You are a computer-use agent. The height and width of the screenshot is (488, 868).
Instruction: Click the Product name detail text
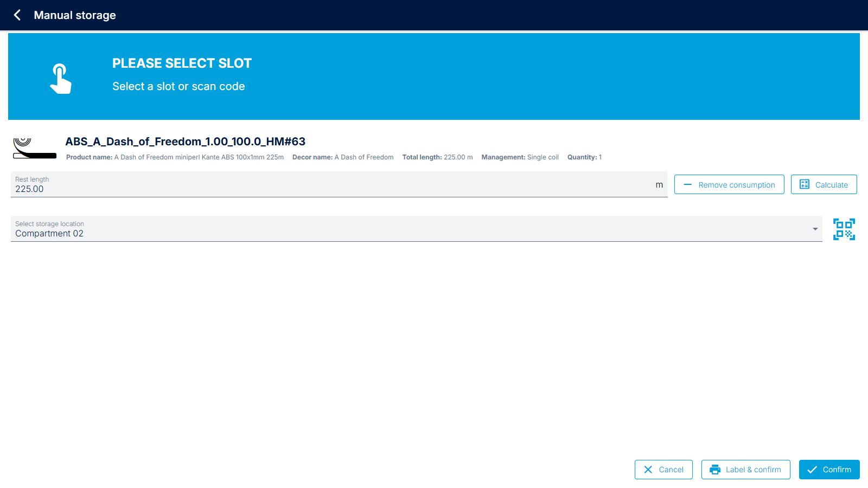point(175,157)
